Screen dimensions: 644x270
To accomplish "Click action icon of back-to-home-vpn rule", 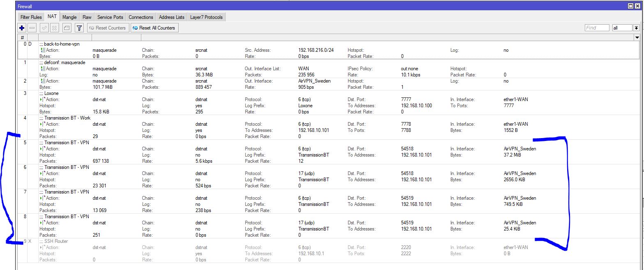I will [42, 50].
